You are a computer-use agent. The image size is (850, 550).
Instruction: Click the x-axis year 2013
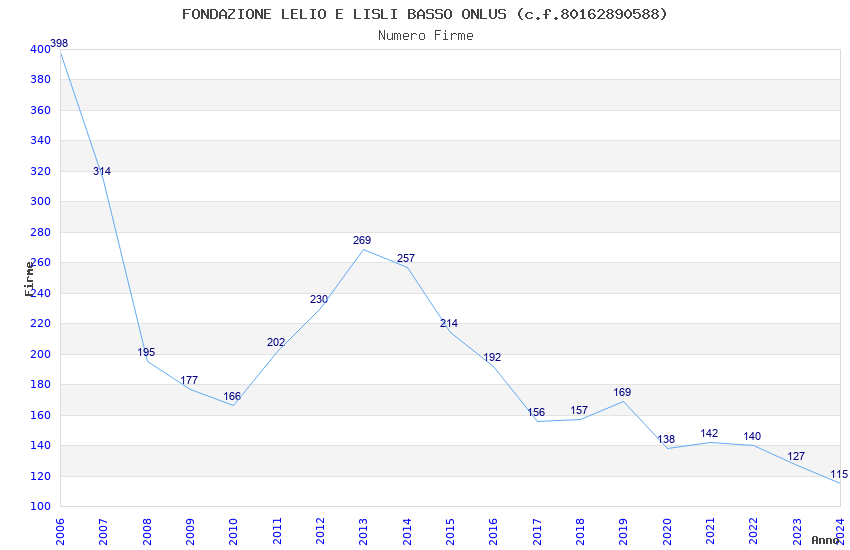364,532
